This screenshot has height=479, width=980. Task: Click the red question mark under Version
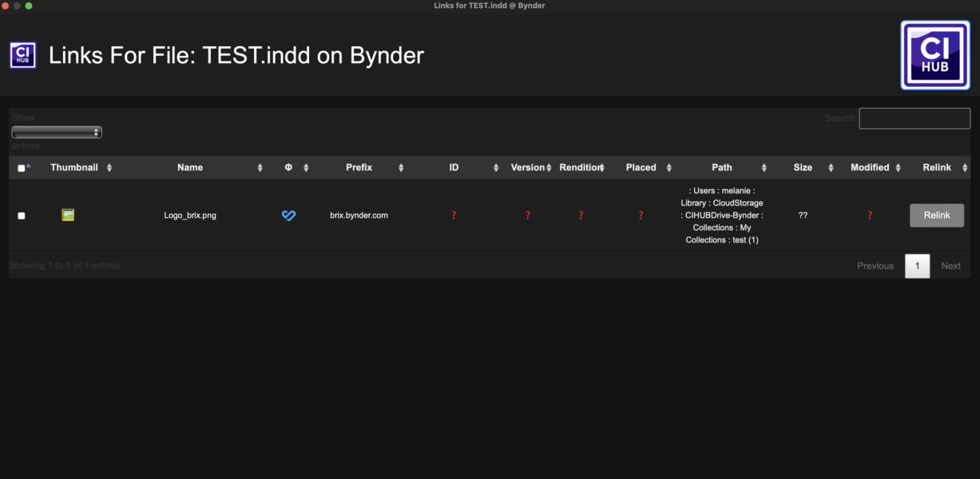527,216
